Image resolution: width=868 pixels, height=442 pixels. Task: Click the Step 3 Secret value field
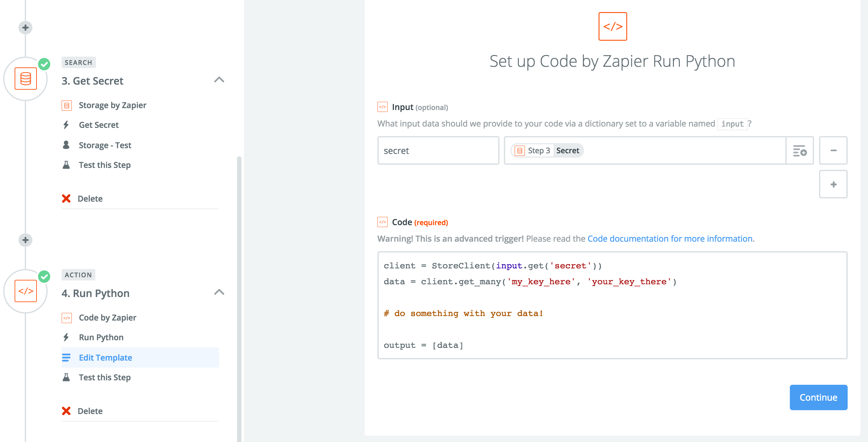(x=645, y=151)
